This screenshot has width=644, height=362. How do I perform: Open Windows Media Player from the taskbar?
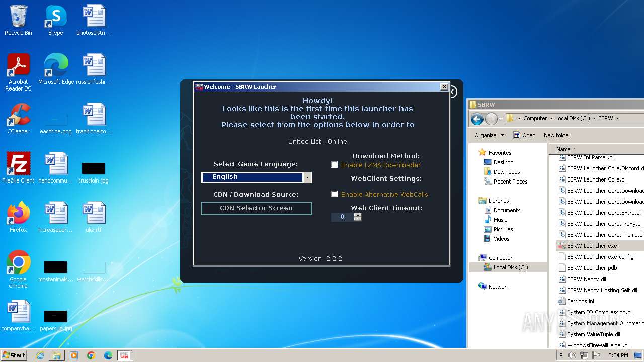point(74,355)
